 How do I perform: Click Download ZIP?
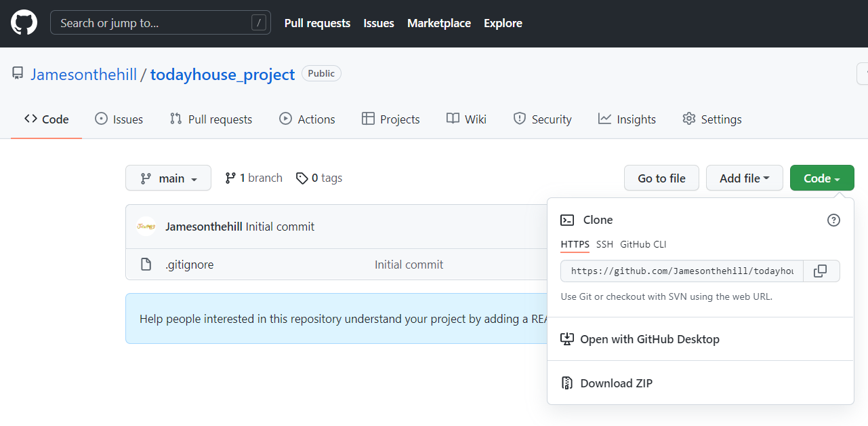[617, 383]
